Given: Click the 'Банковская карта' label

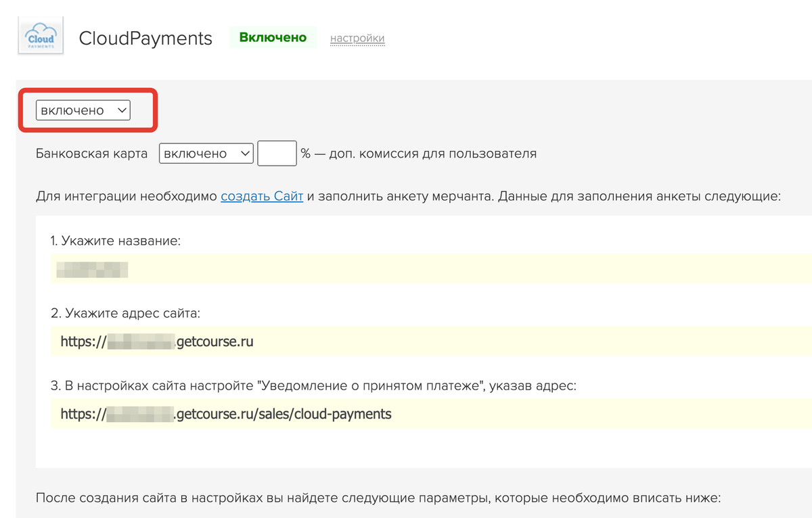Looking at the screenshot, I should click(x=91, y=154).
